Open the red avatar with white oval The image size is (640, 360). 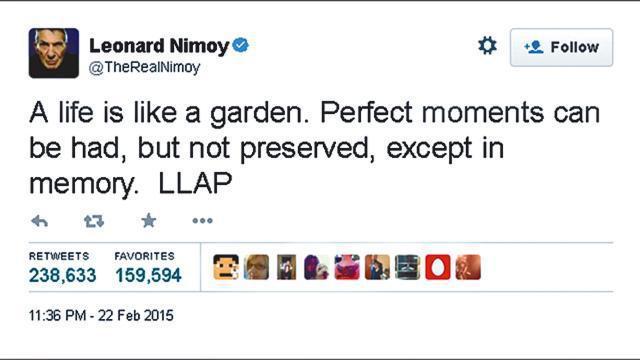pyautogui.click(x=438, y=267)
